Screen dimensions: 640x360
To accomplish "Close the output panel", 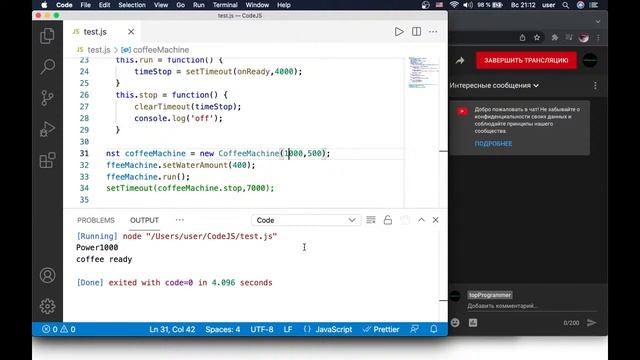I will tap(436, 220).
